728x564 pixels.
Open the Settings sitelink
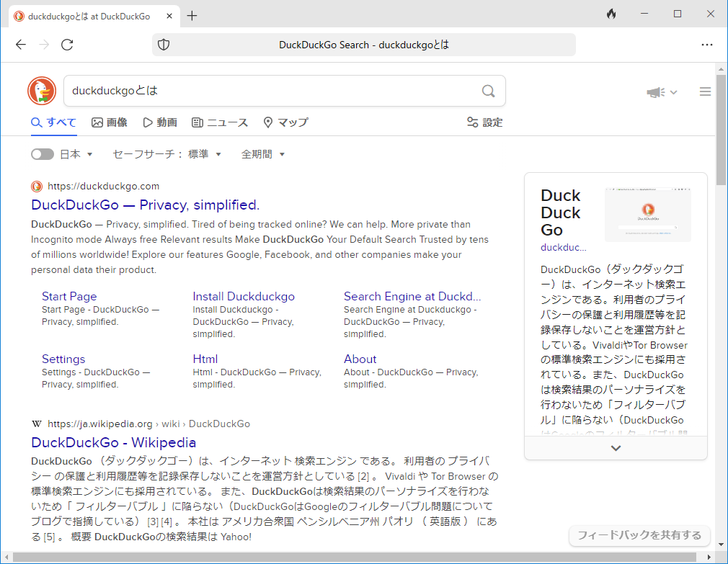pos(63,359)
